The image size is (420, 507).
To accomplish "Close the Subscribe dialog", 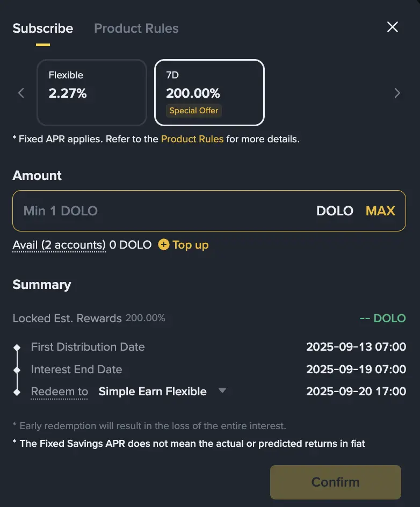I will [392, 27].
